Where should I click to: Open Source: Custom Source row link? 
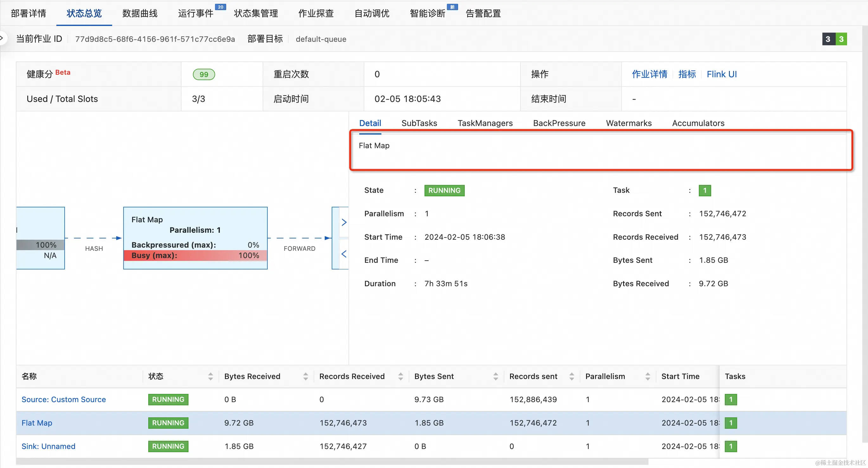tap(64, 399)
